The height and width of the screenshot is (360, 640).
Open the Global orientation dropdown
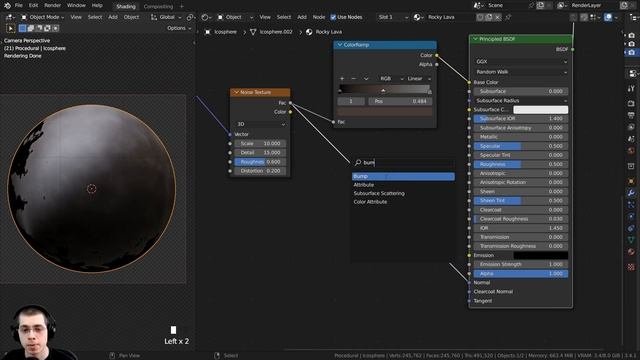(x=166, y=17)
